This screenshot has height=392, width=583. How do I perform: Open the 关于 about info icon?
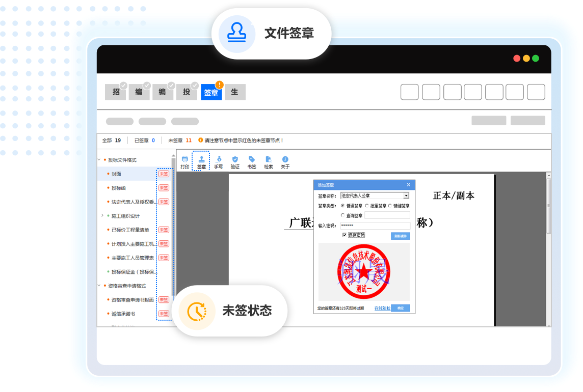pos(285,160)
